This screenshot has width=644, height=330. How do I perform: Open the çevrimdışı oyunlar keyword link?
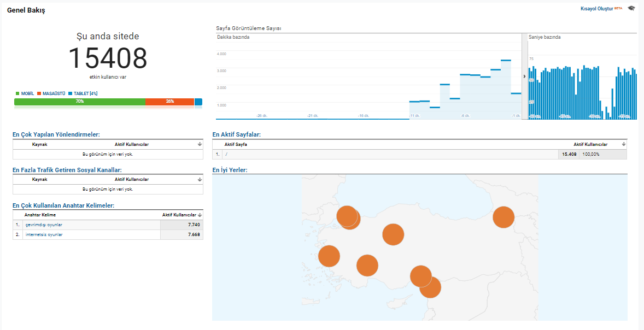pos(44,225)
